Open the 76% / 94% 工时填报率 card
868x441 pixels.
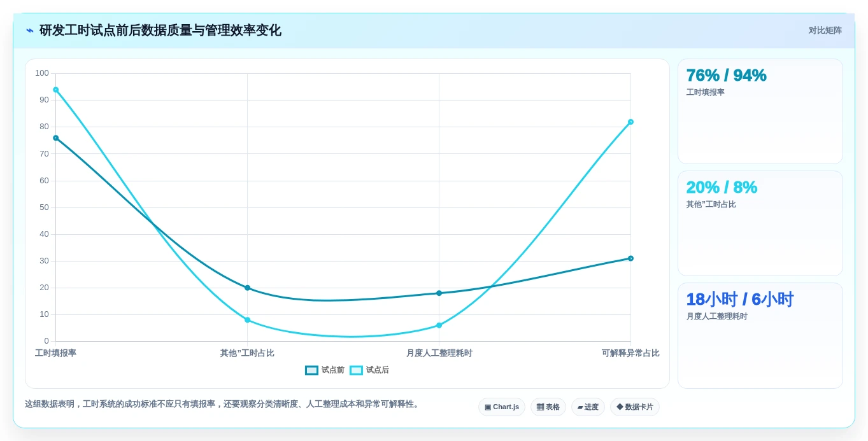point(760,111)
